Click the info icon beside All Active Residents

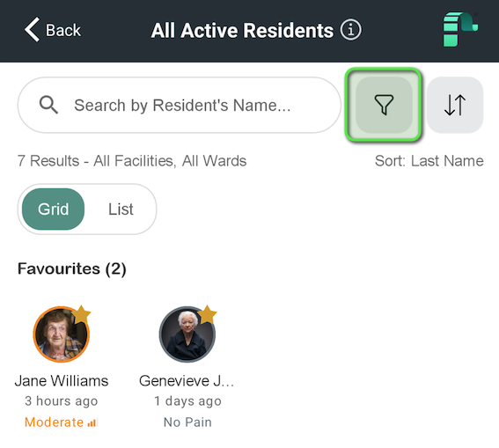click(x=350, y=30)
